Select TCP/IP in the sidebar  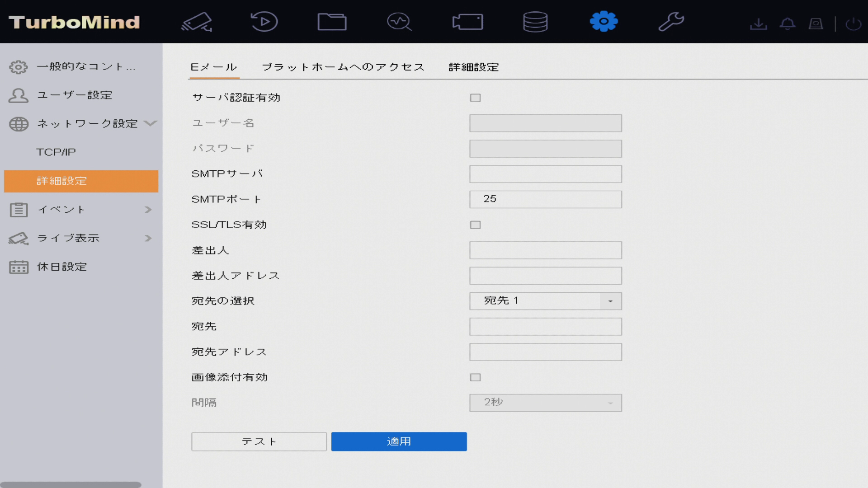(x=56, y=152)
